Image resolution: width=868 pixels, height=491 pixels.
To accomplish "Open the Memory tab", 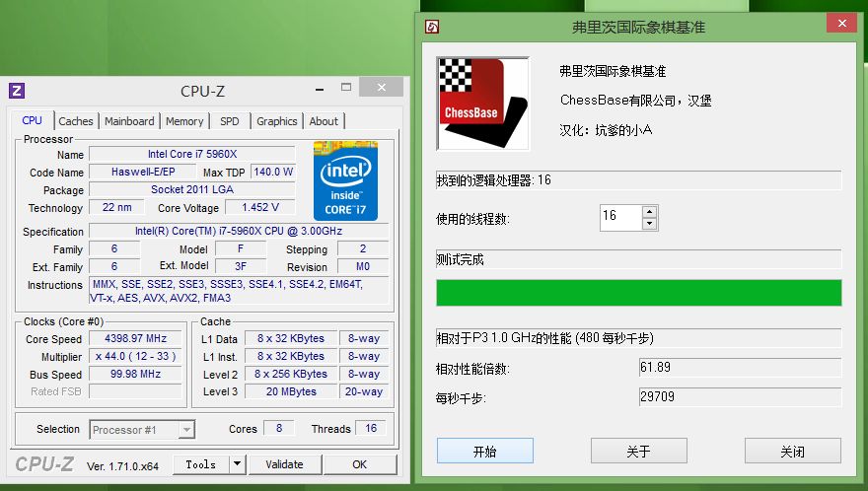I will pos(184,121).
